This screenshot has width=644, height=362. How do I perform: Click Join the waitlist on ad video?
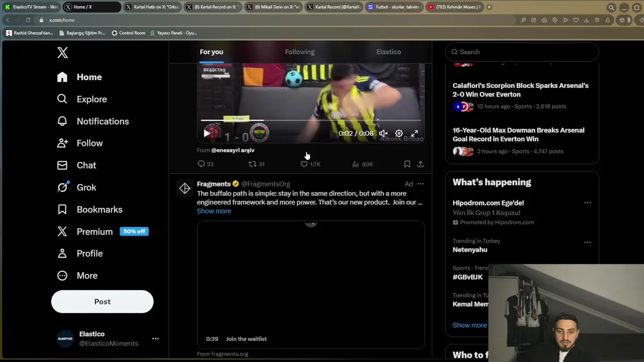(247, 339)
